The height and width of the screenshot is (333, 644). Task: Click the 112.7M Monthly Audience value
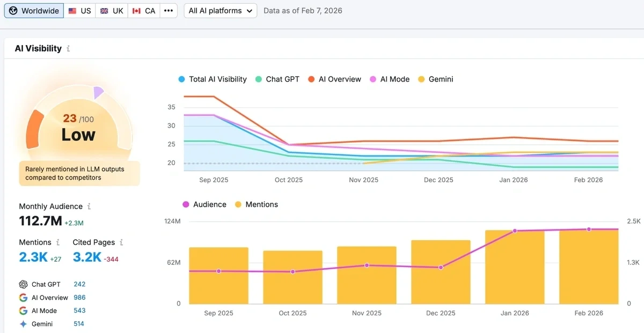(x=40, y=220)
